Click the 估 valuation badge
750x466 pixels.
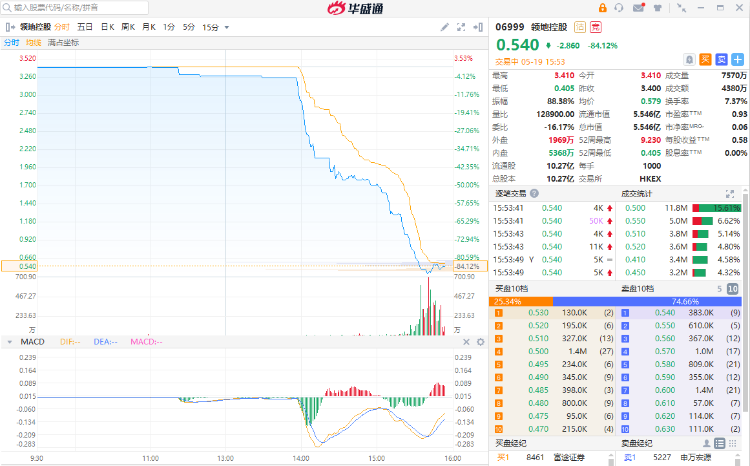pos(580,27)
